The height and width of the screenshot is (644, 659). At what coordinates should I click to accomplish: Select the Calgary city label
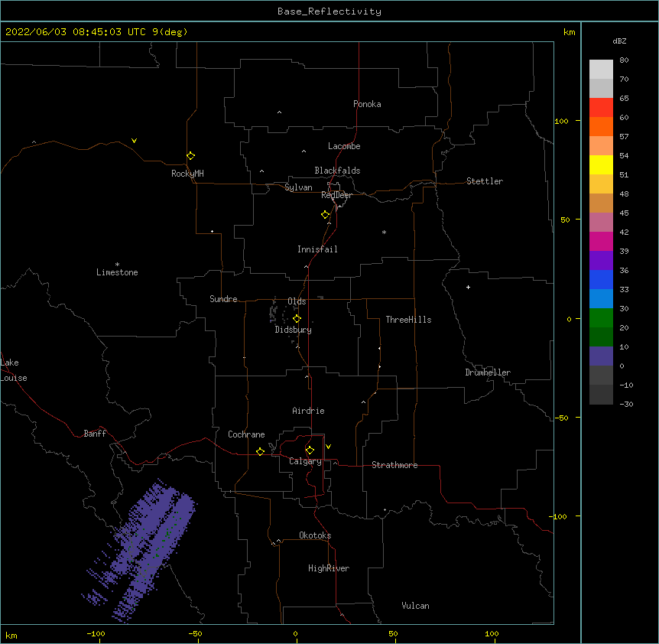coord(305,461)
